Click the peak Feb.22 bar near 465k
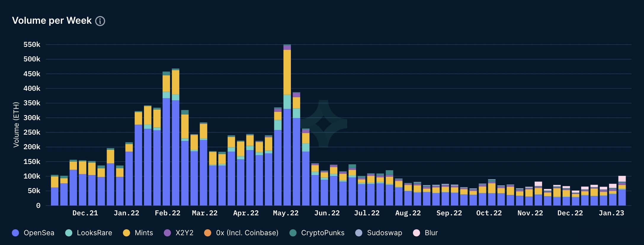The width and height of the screenshot is (644, 245). [x=176, y=137]
